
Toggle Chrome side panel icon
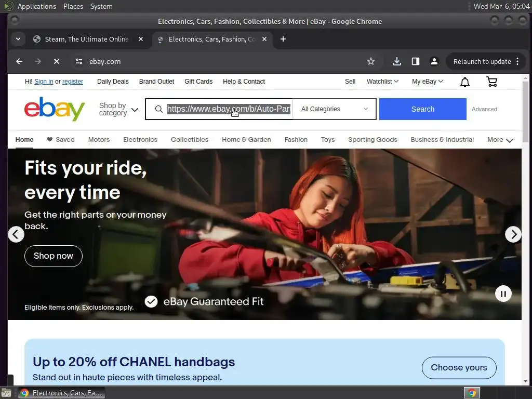[415, 61]
